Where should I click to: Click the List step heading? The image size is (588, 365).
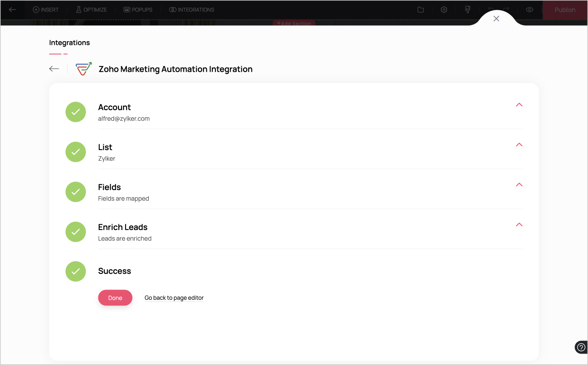click(x=105, y=147)
